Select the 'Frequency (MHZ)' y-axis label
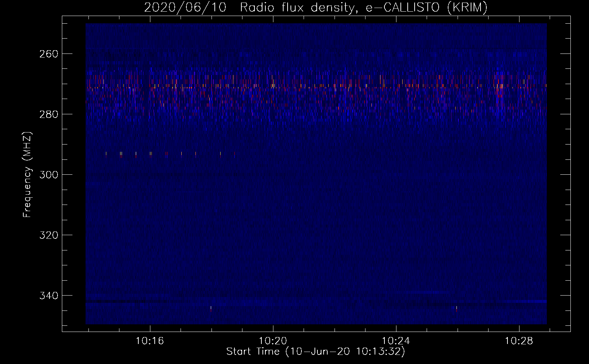589x364 pixels. pos(27,175)
